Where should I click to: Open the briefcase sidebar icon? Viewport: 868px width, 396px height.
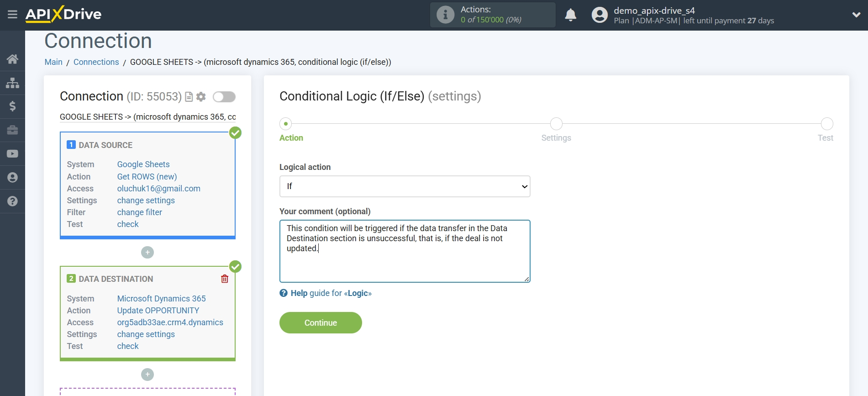click(x=12, y=130)
